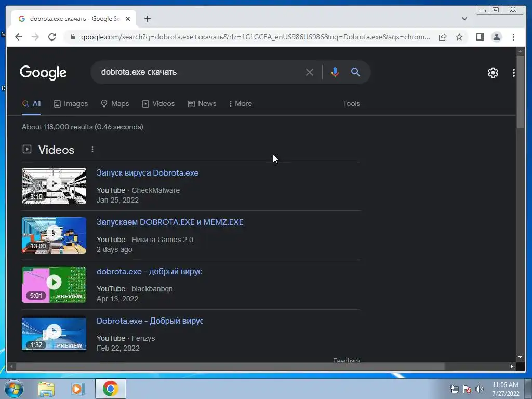Open link Запускаем DOBROTA.EXE и MEMZ.EXE
The height and width of the screenshot is (399, 532).
(x=170, y=222)
